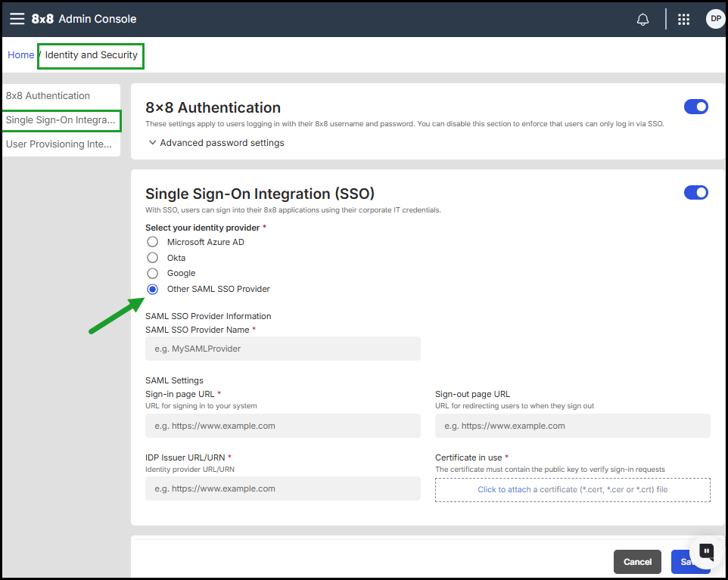The width and height of the screenshot is (728, 580).
Task: Open the hamburger navigation menu
Action: point(17,19)
